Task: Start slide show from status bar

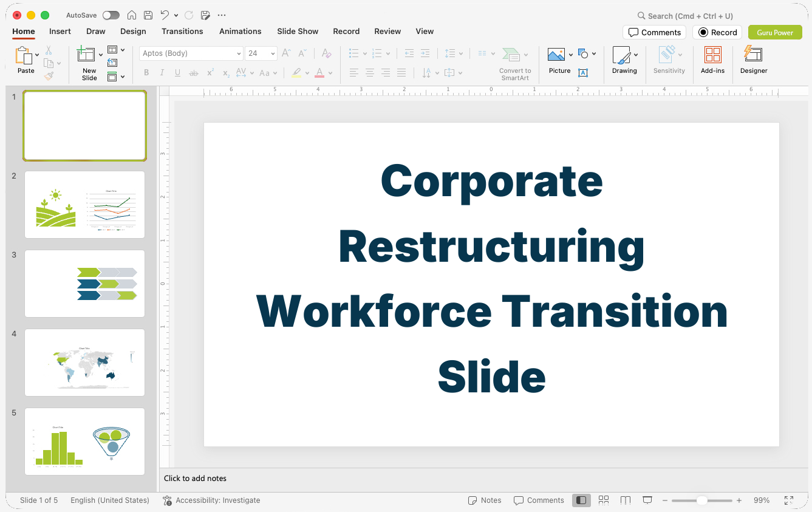Action: [x=647, y=500]
